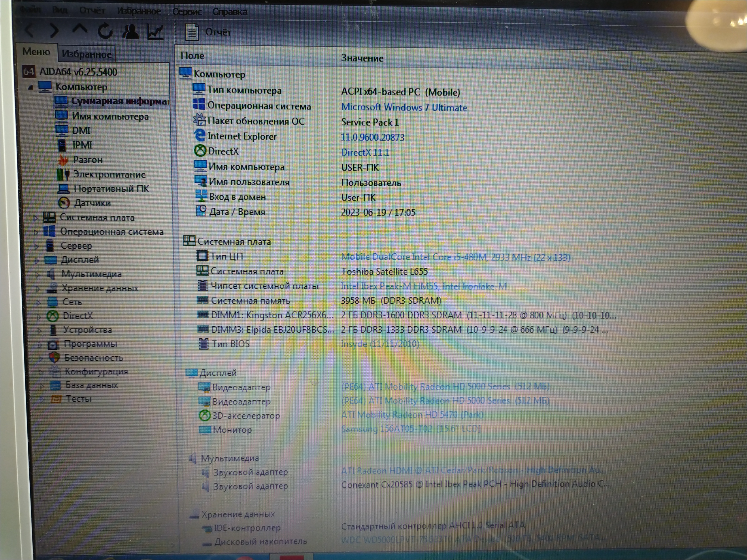Open the user silhouette toolbar icon
747x560 pixels.
130,31
